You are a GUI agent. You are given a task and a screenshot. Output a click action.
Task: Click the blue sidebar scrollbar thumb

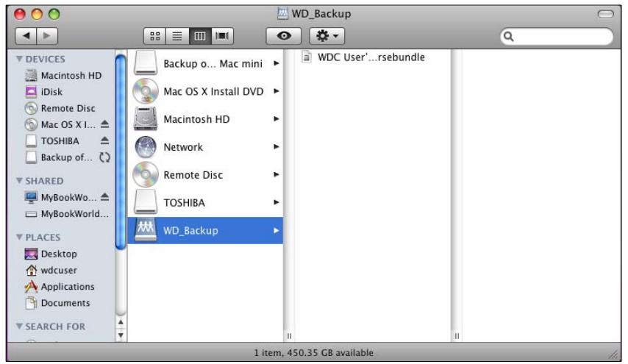[121, 152]
